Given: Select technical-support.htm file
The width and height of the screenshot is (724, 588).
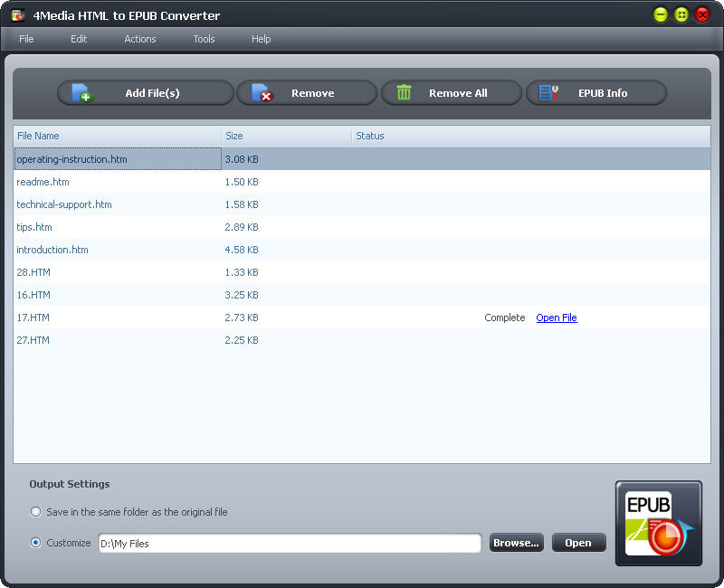Looking at the screenshot, I should [64, 204].
